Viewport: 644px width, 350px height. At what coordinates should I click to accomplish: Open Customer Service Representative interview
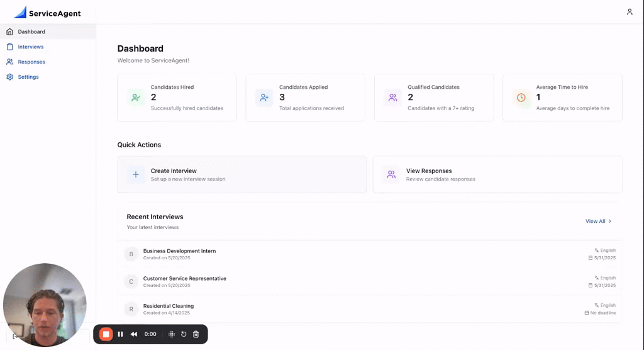point(370,282)
